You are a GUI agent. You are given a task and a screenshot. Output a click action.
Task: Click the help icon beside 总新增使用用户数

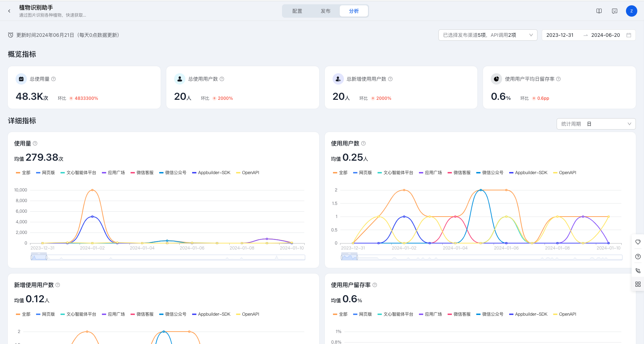(x=390, y=79)
